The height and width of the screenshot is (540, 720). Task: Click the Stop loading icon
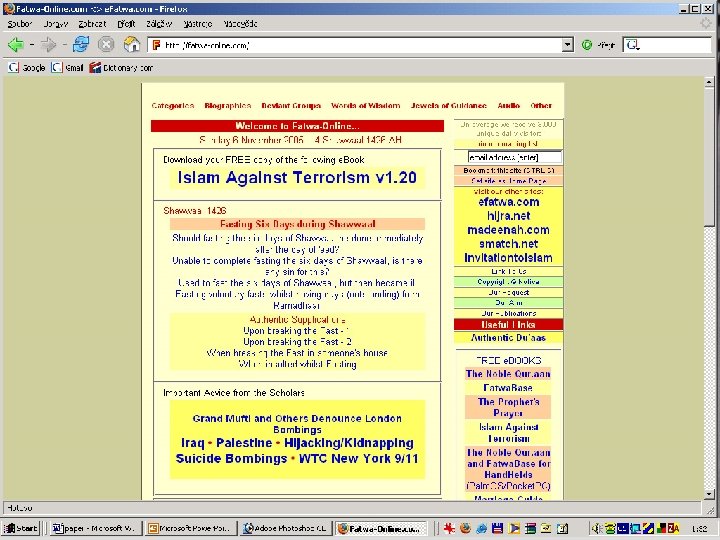pos(106,45)
